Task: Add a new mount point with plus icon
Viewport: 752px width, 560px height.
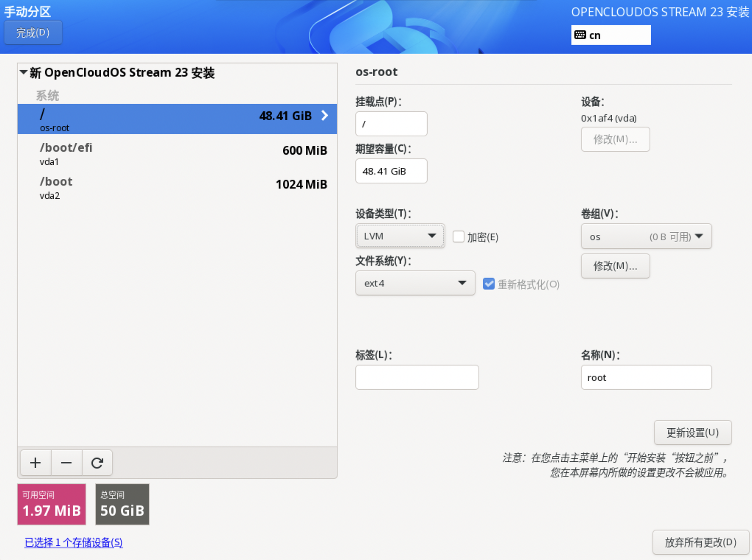Action: click(35, 462)
